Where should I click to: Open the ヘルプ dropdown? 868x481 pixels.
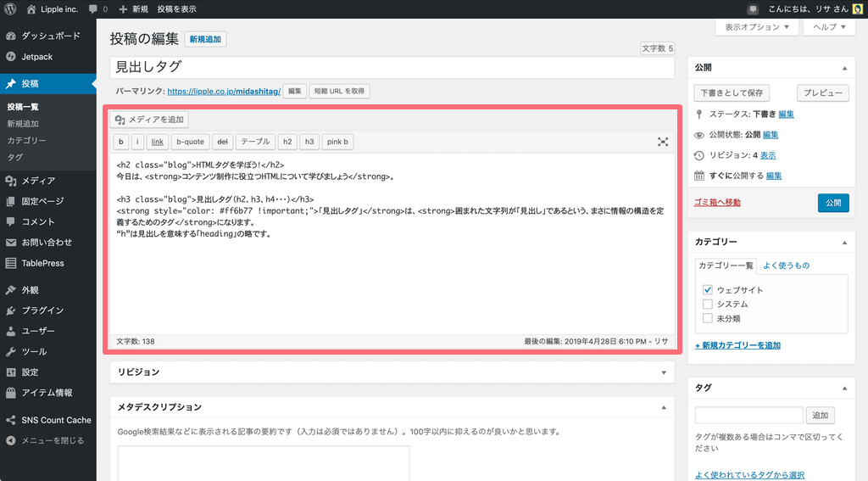point(829,27)
